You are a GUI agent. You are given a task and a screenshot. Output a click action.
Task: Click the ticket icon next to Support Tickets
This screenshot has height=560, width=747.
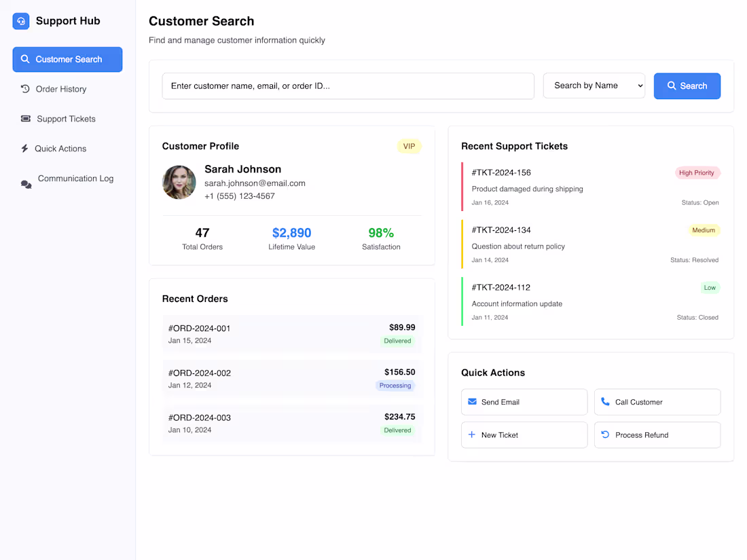pyautogui.click(x=25, y=119)
